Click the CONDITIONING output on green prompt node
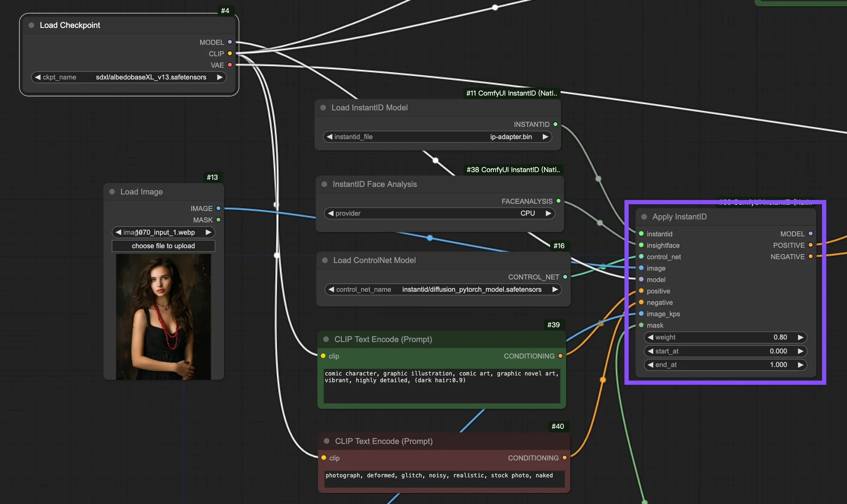Screen dimensions: 847x504 [x=561, y=356]
